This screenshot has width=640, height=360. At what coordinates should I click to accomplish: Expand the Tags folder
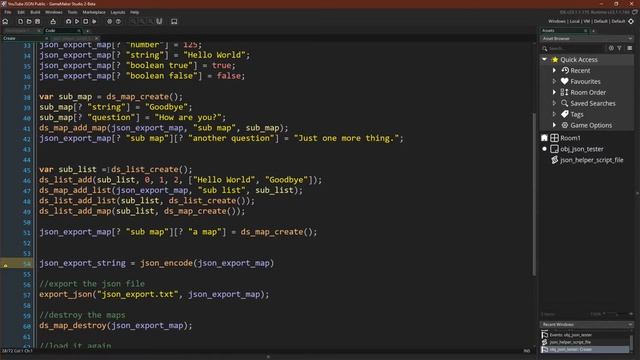pyautogui.click(x=554, y=114)
